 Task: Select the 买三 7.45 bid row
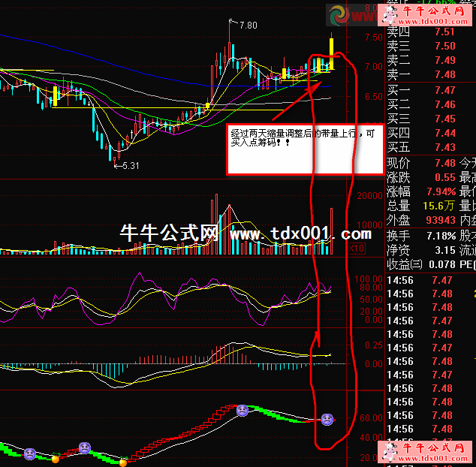[x=421, y=119]
